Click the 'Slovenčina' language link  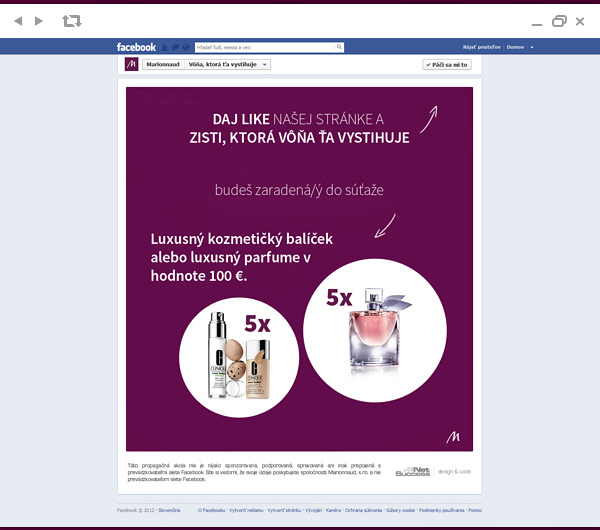[169, 510]
